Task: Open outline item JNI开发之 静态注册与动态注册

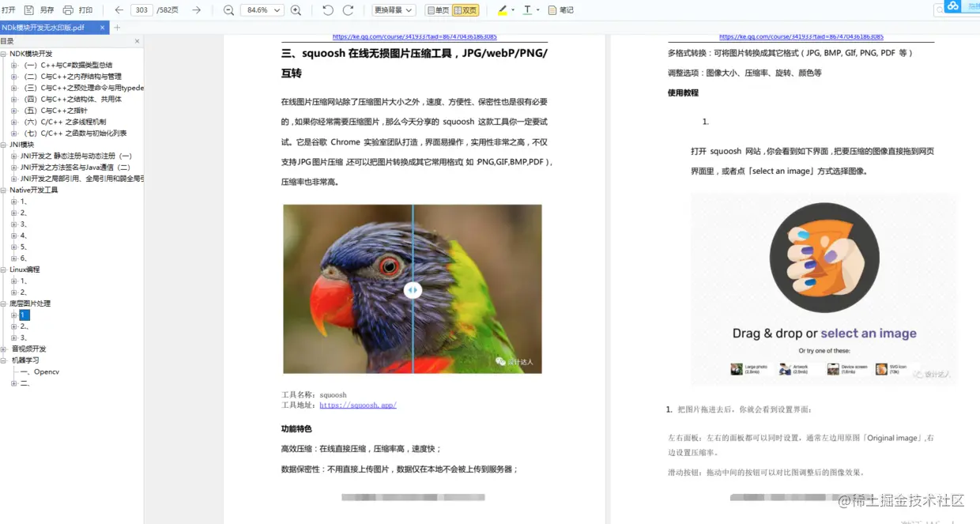Action: tap(77, 156)
